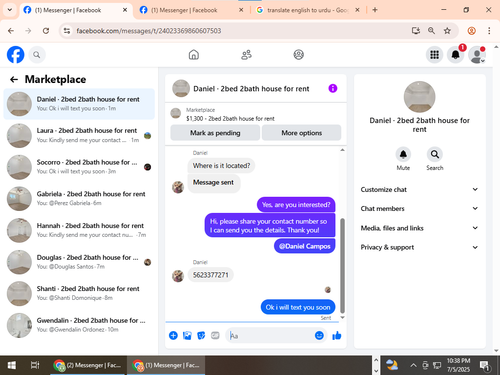
Task: Choose a sticker in composer
Action: tap(201, 335)
